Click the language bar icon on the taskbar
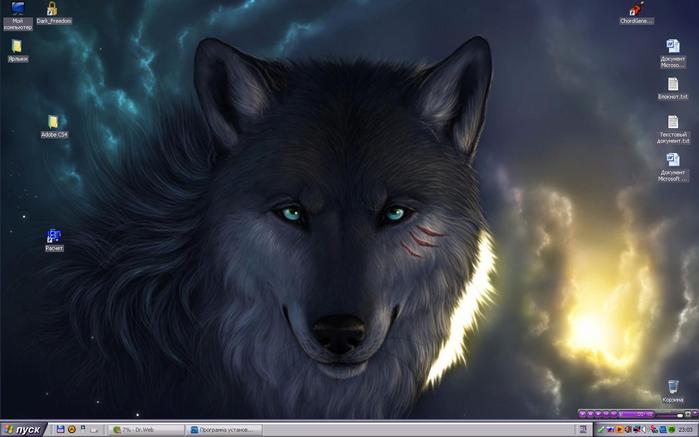Image resolution: width=699 pixels, height=437 pixels. click(x=583, y=429)
